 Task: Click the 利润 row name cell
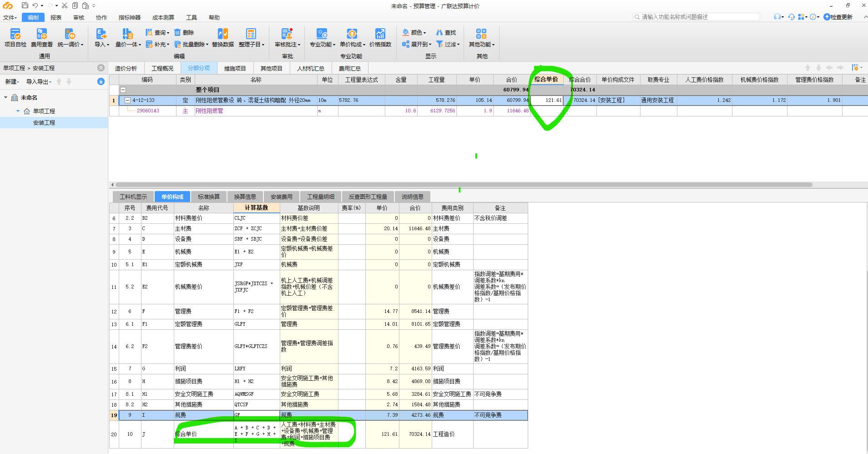204,368
